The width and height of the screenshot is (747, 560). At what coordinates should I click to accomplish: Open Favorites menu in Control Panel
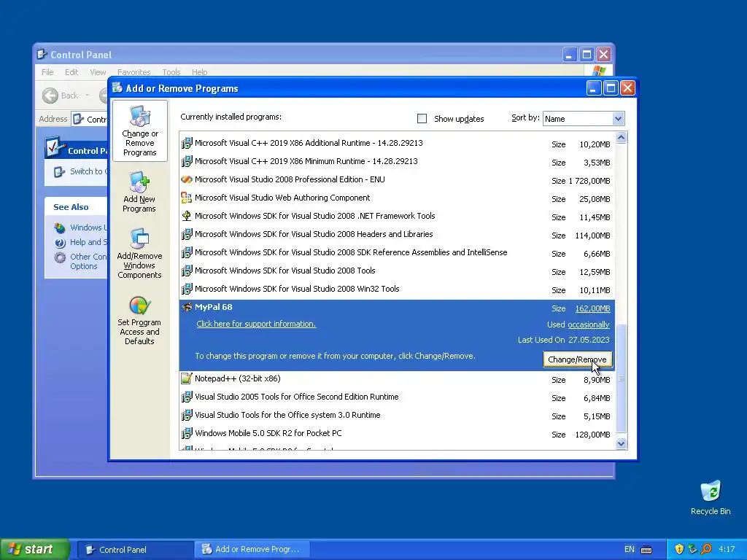tap(134, 72)
